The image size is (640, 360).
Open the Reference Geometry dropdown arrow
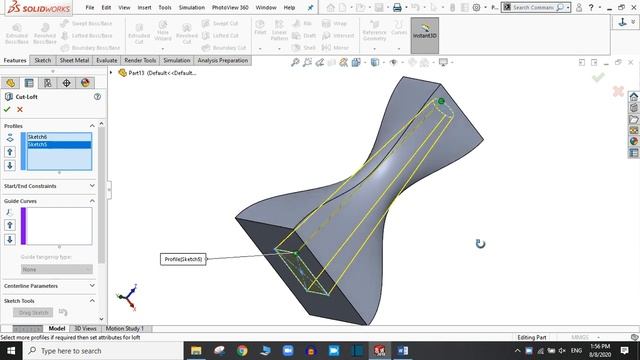[x=374, y=49]
